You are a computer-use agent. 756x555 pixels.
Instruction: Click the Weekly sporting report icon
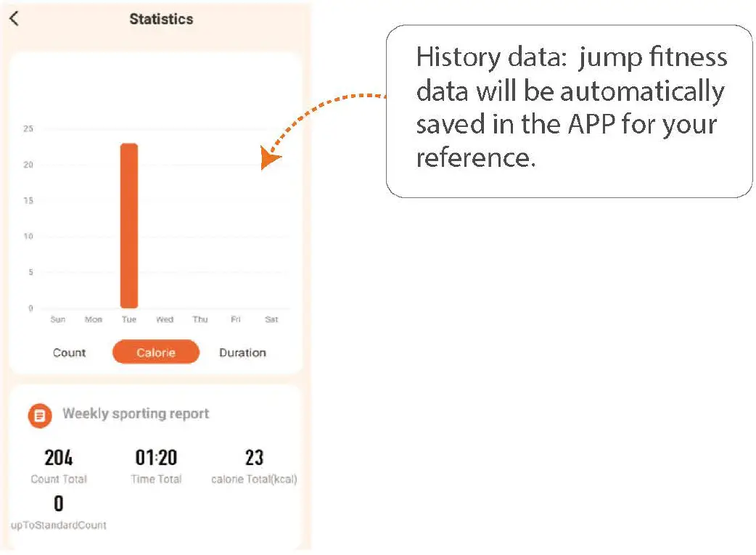[x=40, y=415]
